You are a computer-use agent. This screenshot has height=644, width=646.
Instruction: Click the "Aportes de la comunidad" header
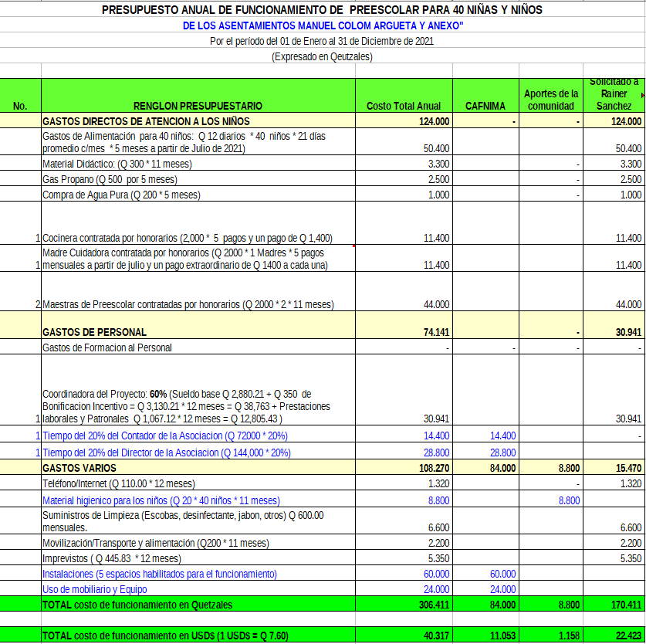[x=550, y=100]
